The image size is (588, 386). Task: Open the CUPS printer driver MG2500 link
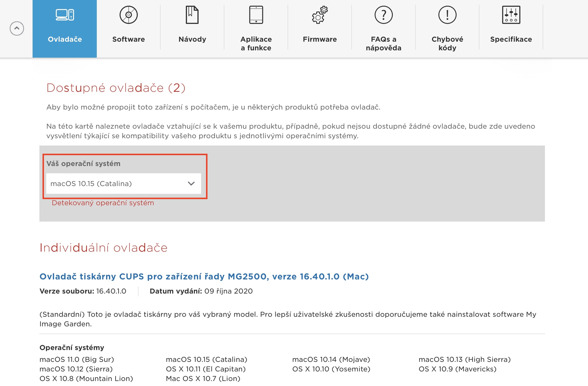(204, 276)
